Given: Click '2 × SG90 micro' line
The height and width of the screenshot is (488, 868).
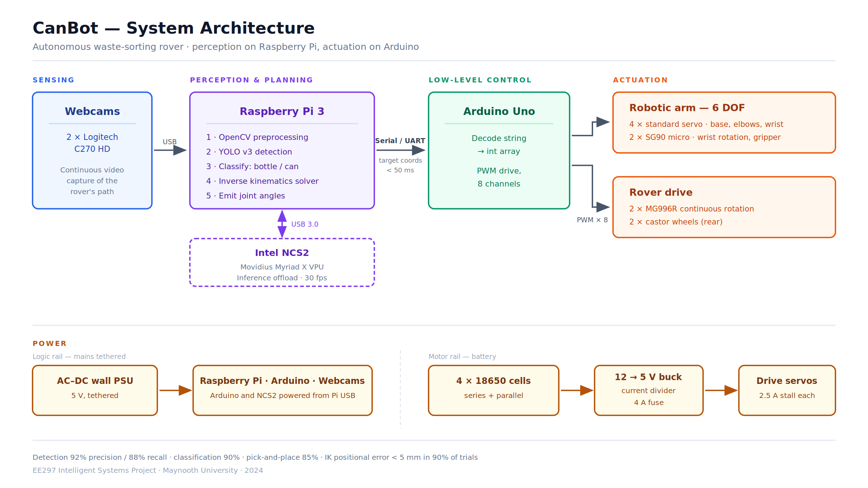Looking at the screenshot, I should [705, 137].
